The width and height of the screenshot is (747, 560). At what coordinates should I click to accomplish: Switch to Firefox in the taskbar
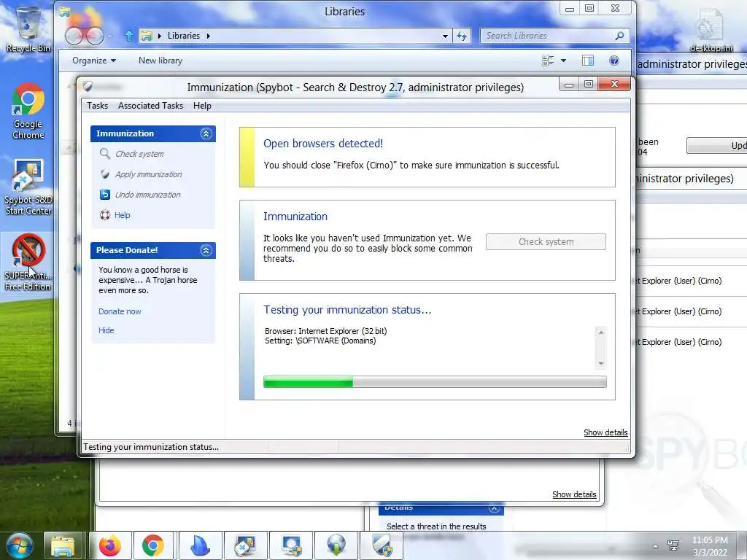(x=110, y=545)
